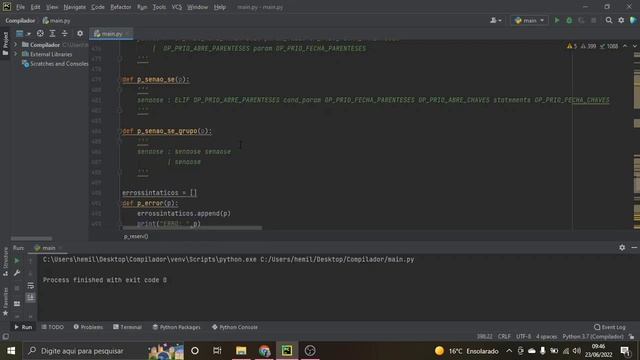Open the Project view selector dropdown

pyautogui.click(x=23, y=33)
